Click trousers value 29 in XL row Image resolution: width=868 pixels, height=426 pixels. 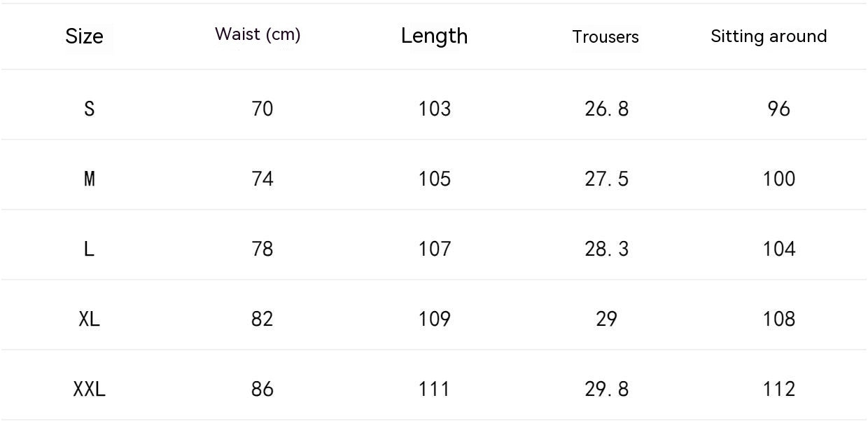tap(607, 319)
